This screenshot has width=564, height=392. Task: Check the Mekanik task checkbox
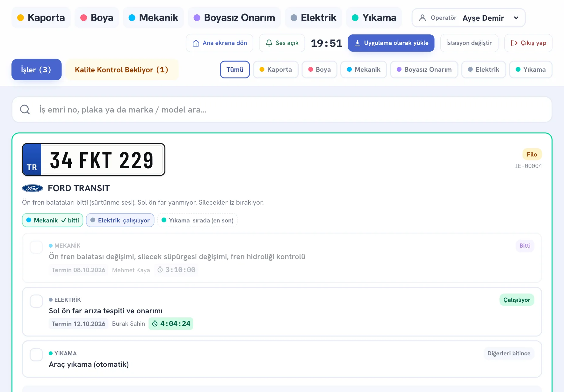[x=36, y=247]
